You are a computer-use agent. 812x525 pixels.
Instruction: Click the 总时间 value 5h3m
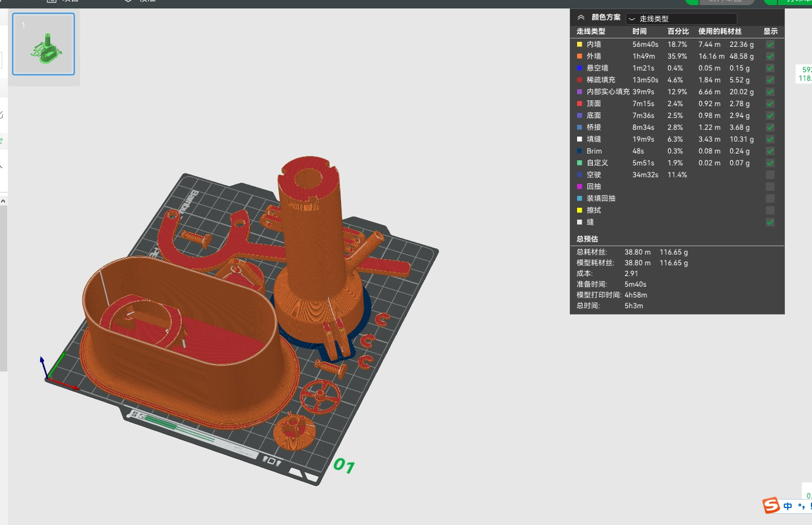(634, 306)
